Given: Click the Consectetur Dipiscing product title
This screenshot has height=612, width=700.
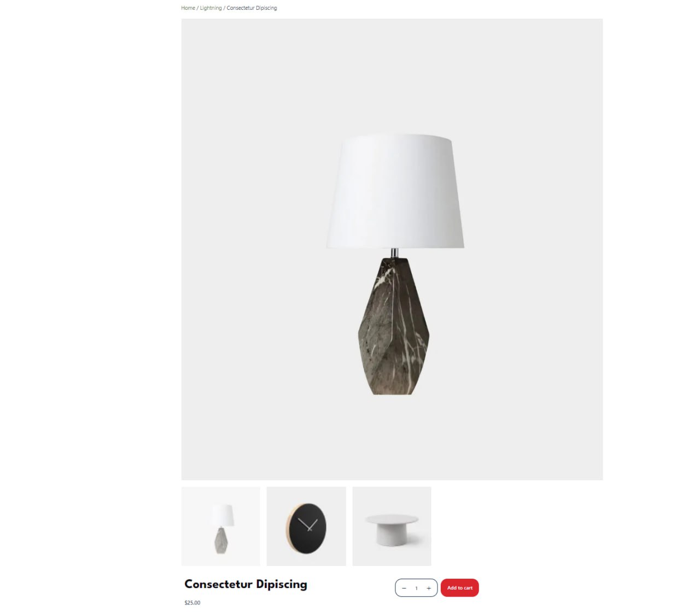Looking at the screenshot, I should 246,584.
